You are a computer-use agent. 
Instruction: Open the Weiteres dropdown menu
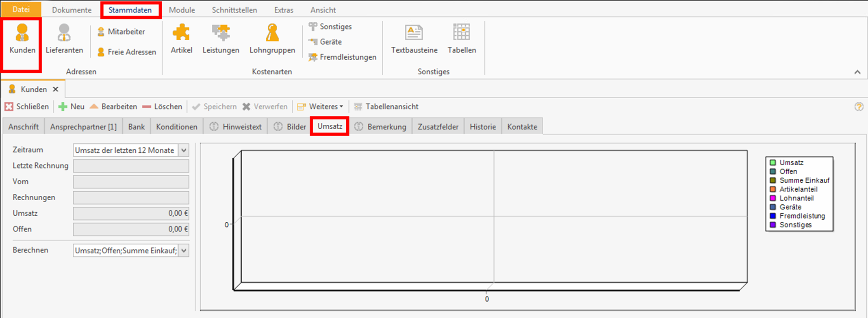coord(321,107)
